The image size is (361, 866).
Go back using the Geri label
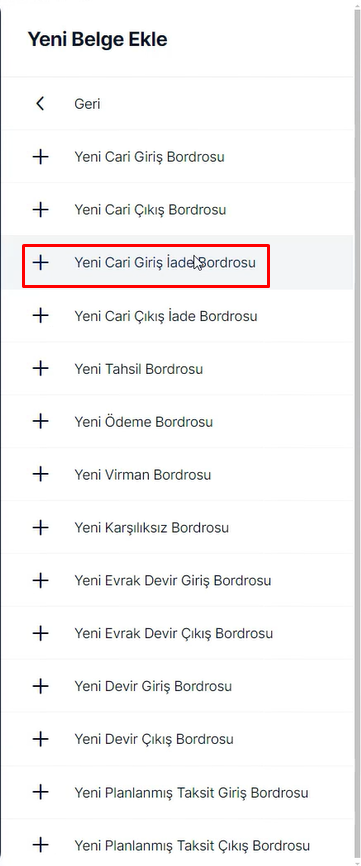click(x=87, y=104)
